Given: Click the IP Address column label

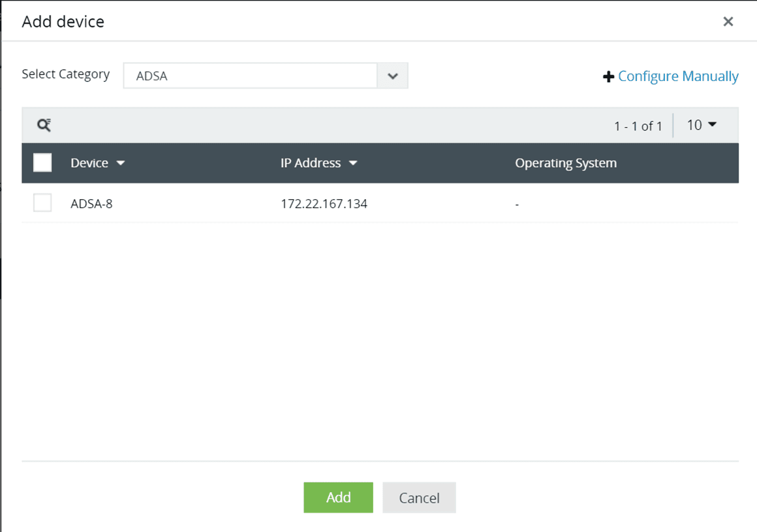Looking at the screenshot, I should coord(311,163).
